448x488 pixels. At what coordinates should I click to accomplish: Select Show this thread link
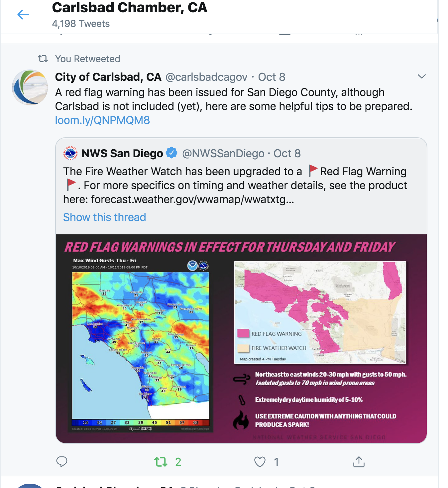pyautogui.click(x=105, y=217)
